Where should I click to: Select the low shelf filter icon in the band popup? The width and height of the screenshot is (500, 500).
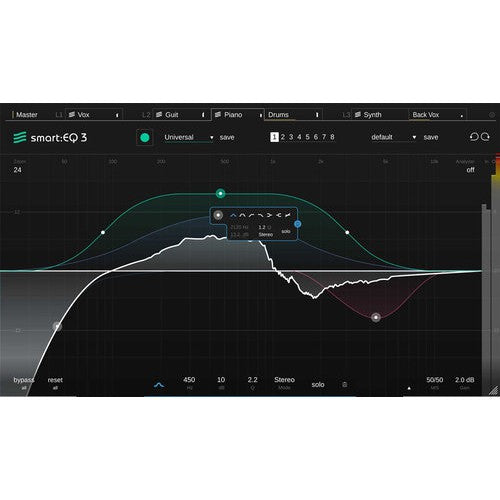(251, 215)
